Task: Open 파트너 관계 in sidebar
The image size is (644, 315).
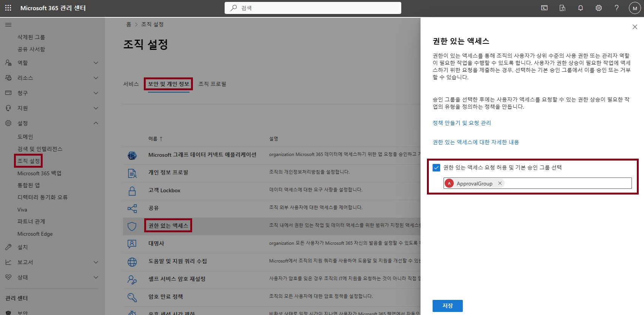Action: (31, 221)
